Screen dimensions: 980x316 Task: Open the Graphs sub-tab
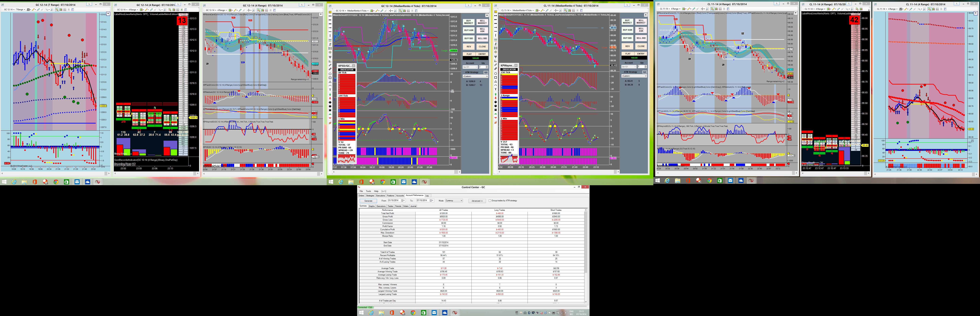pos(372,206)
